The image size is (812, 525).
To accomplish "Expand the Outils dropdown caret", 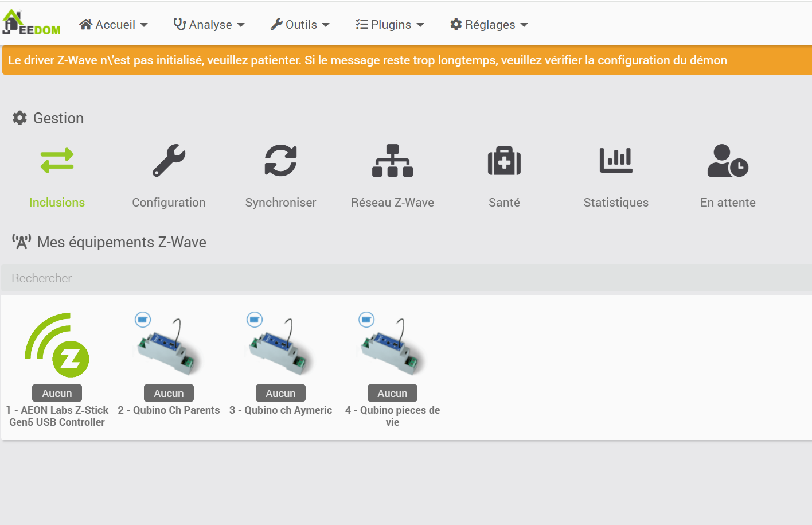I will click(326, 25).
